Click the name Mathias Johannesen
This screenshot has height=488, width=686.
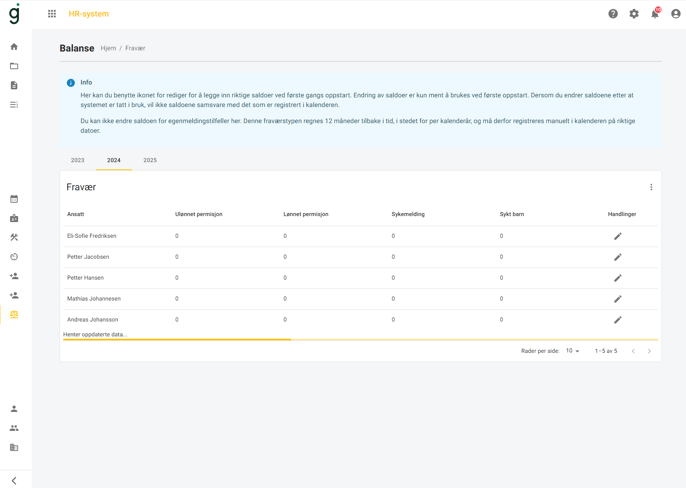[x=94, y=299]
